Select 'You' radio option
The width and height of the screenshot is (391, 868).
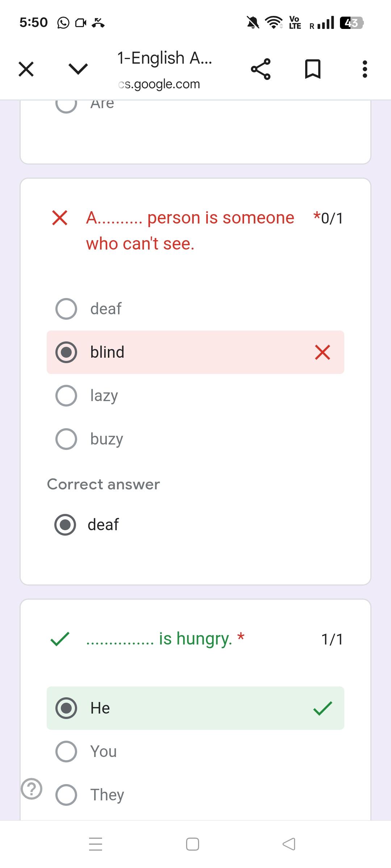click(66, 752)
